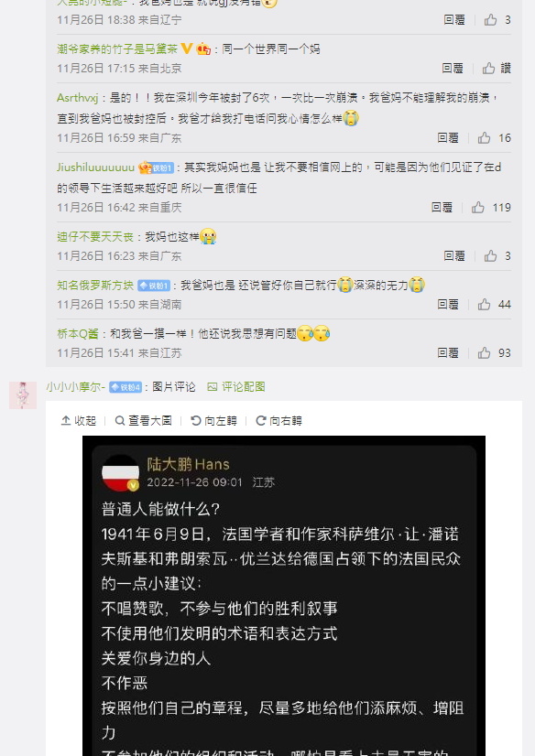Like the comment by Asrthvxj
Viewport: 535px width, 756px height.
click(484, 138)
